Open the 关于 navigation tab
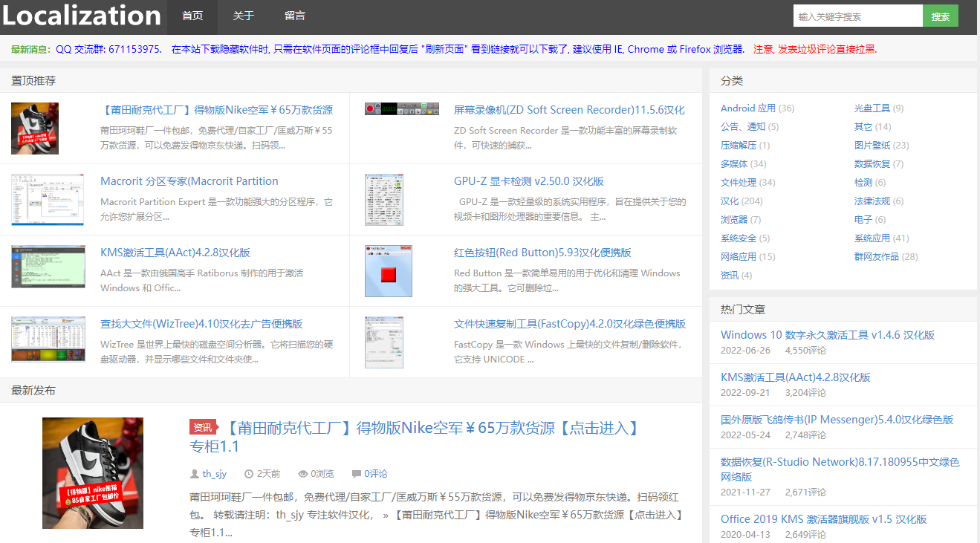980x543 pixels. [244, 16]
